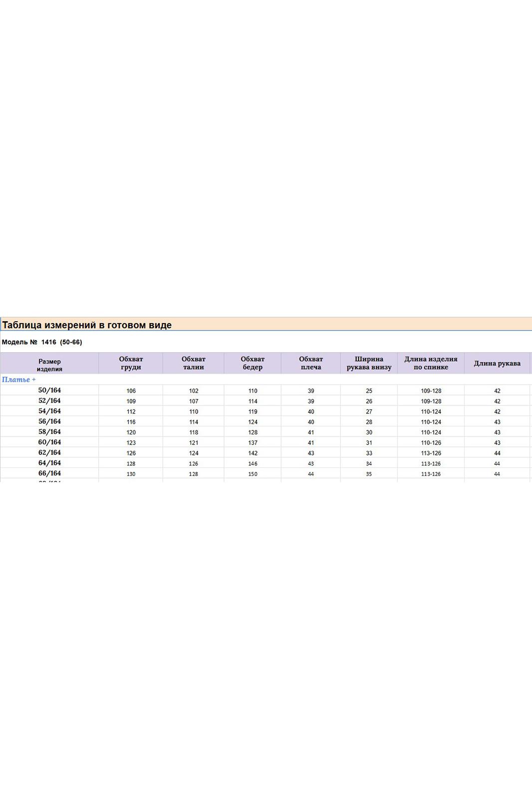Select the 'Модель № 1416 (50-66)' text
This screenshot has width=532, height=799.
coord(42,342)
